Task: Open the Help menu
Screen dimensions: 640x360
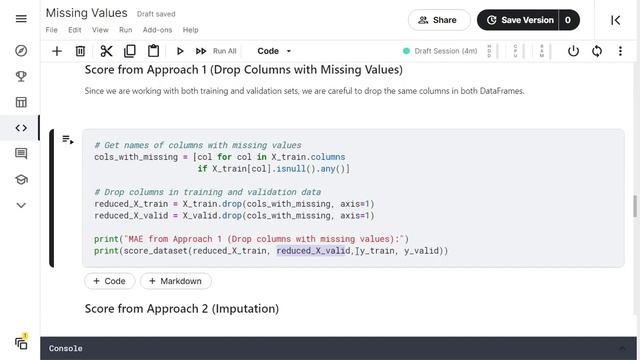Action: 190,30
